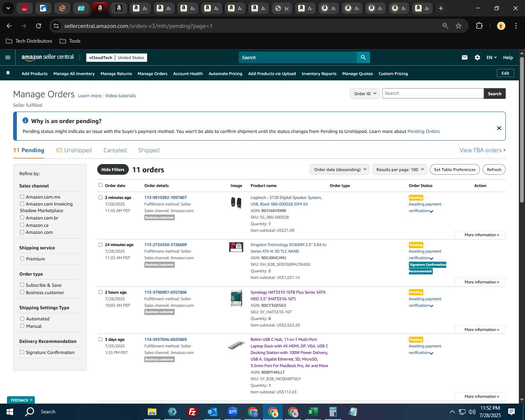Open Manage Orders menu item
Image resolution: width=525 pixels, height=420 pixels.
[153, 74]
